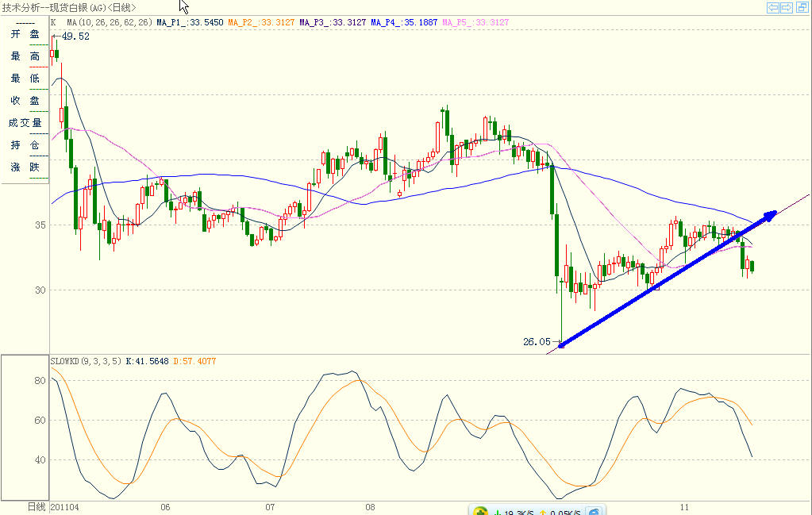
Task: Click the 26.05 low price annotation
Action: coord(537,341)
